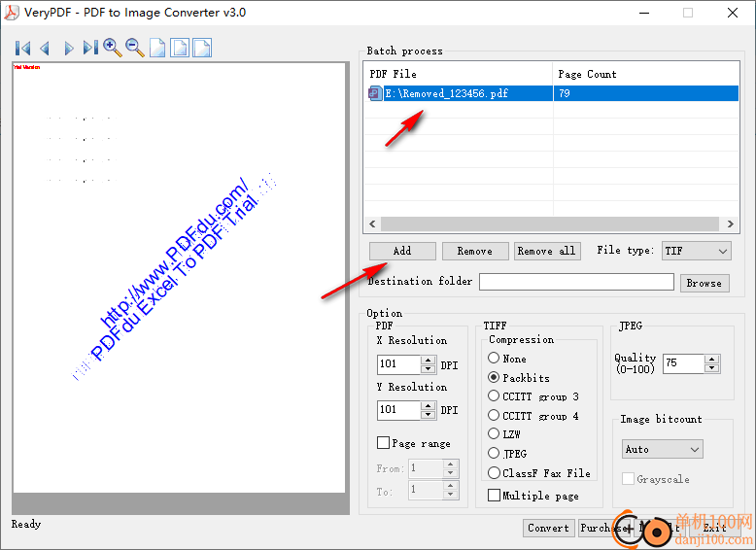Fit whole page in preview icon
Screen dimensions: 756x550
point(180,48)
